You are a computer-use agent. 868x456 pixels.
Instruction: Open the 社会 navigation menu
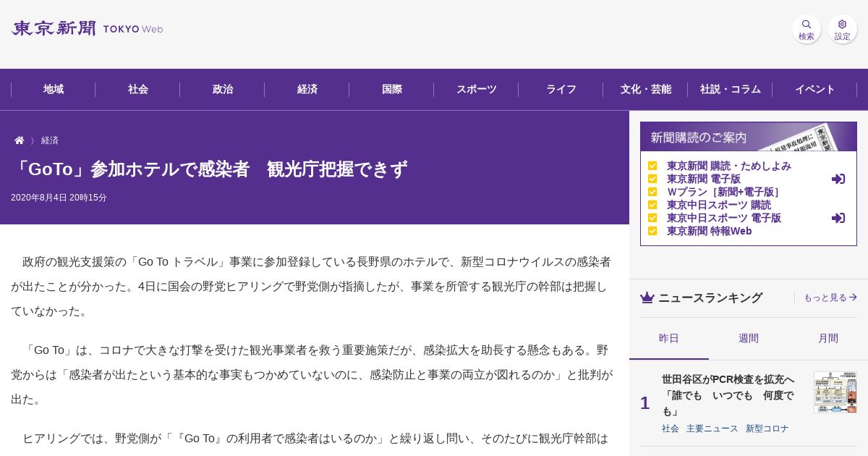[138, 89]
